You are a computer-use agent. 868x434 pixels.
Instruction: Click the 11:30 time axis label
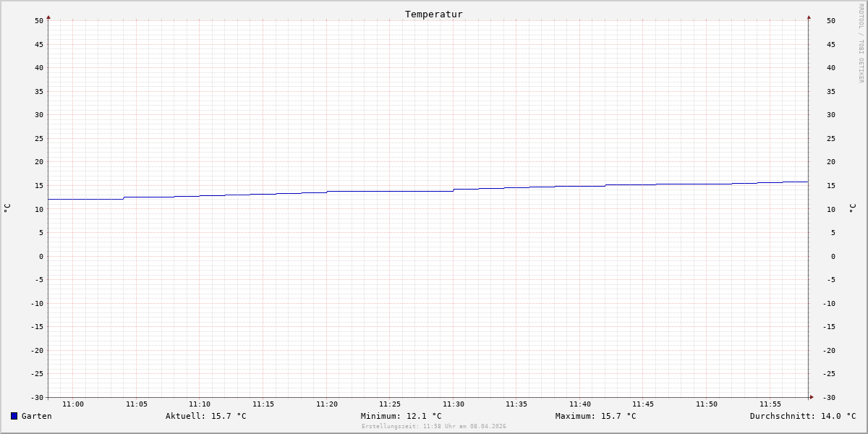point(454,404)
